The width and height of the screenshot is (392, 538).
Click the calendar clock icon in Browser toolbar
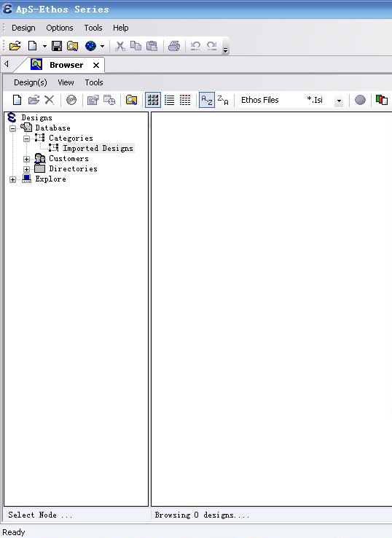[109, 100]
